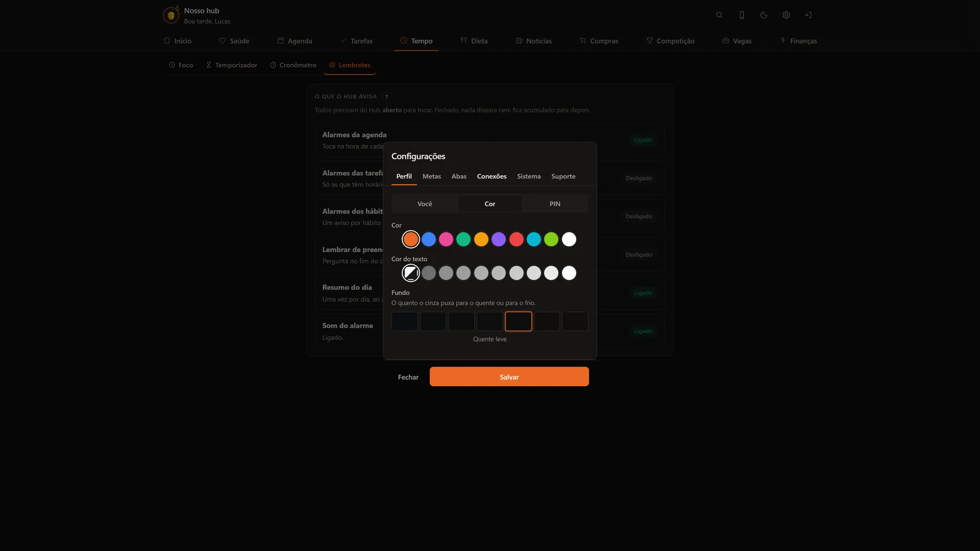Select automatic half-black text color swatch
The image size is (980, 551).
(x=411, y=273)
